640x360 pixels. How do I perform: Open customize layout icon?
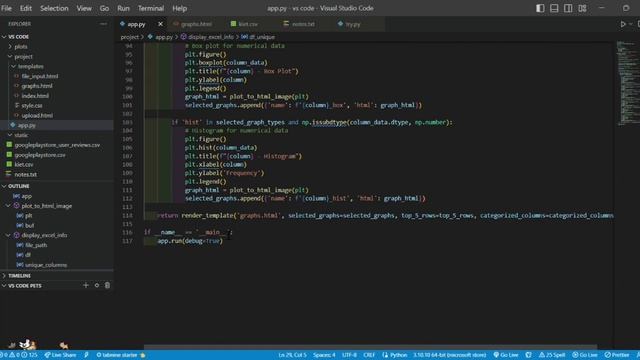[582, 8]
